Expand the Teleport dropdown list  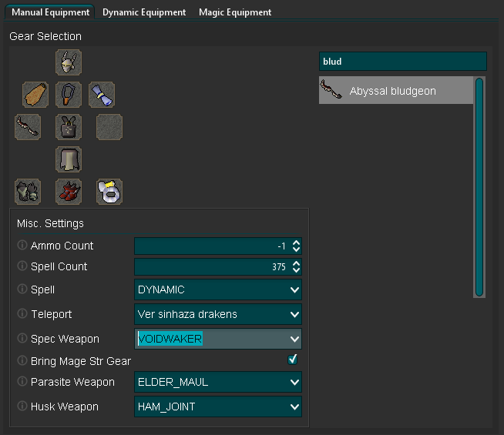(x=218, y=314)
